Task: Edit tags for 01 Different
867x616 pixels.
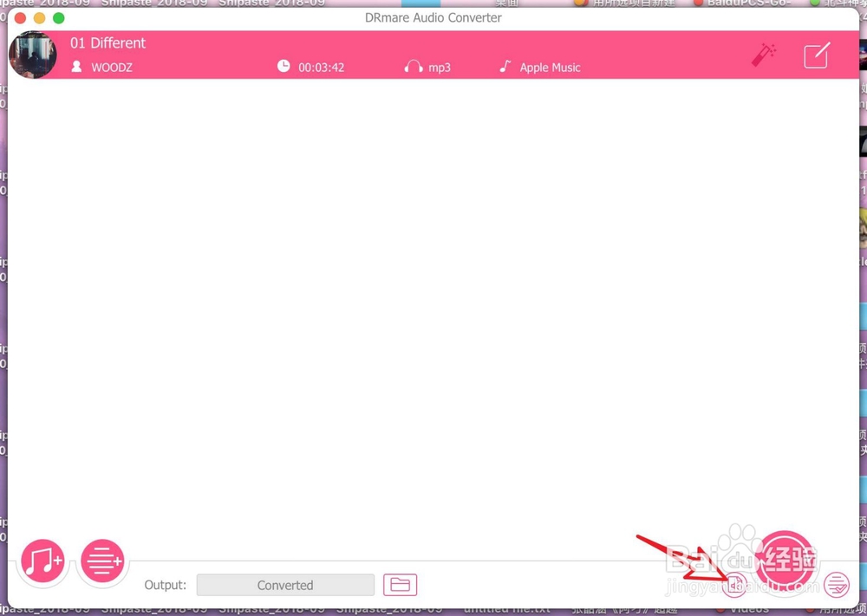Action: coord(817,55)
